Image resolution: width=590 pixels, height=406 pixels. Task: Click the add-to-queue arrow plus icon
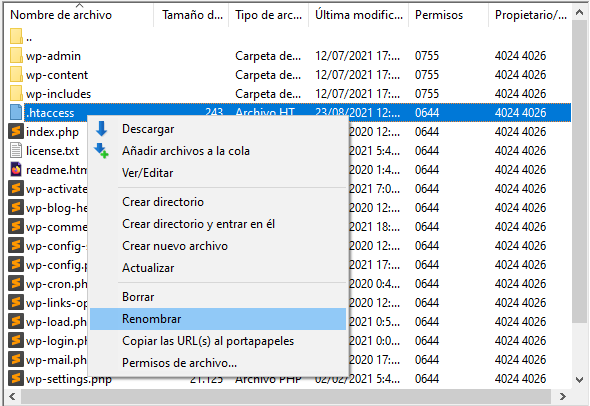click(x=102, y=151)
